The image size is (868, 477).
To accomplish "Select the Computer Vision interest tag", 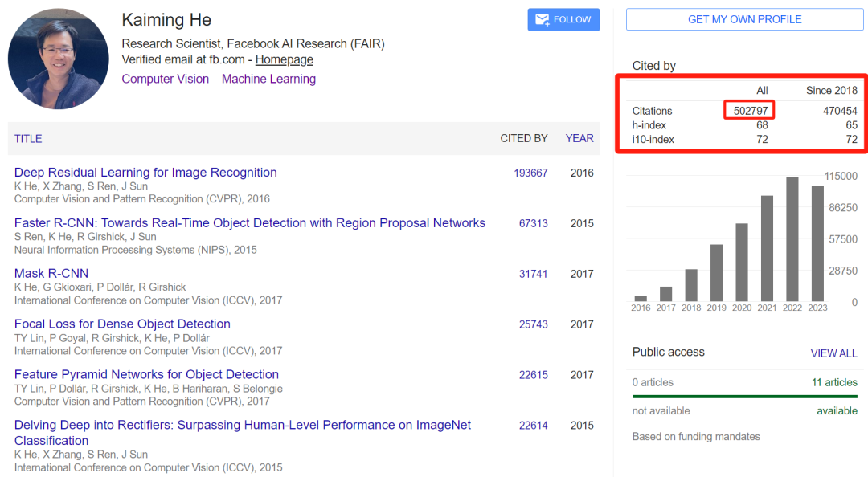I will tap(165, 79).
